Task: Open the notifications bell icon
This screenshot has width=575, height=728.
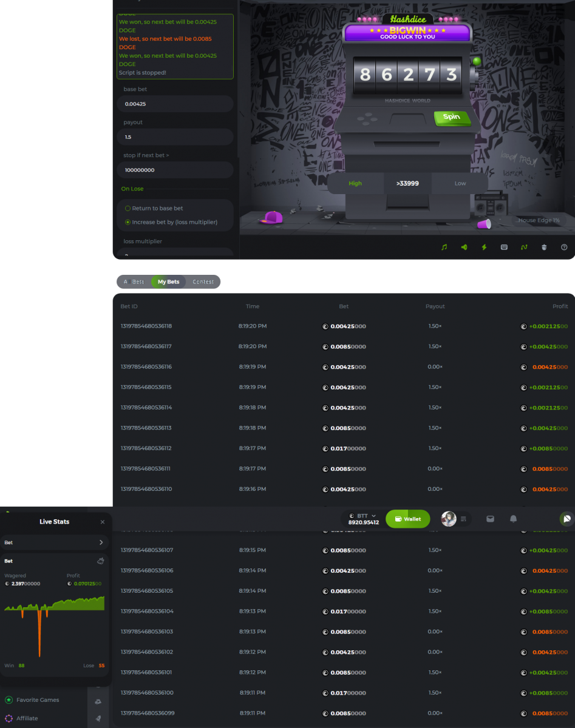Action: click(513, 519)
